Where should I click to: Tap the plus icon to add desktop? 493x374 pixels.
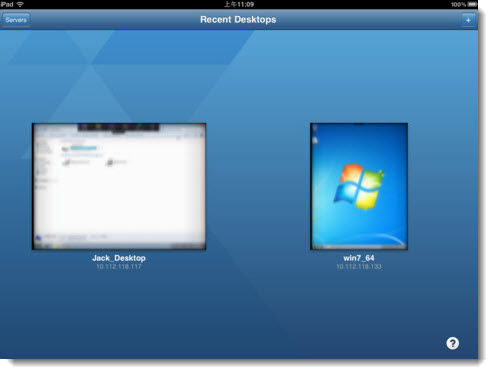(468, 20)
